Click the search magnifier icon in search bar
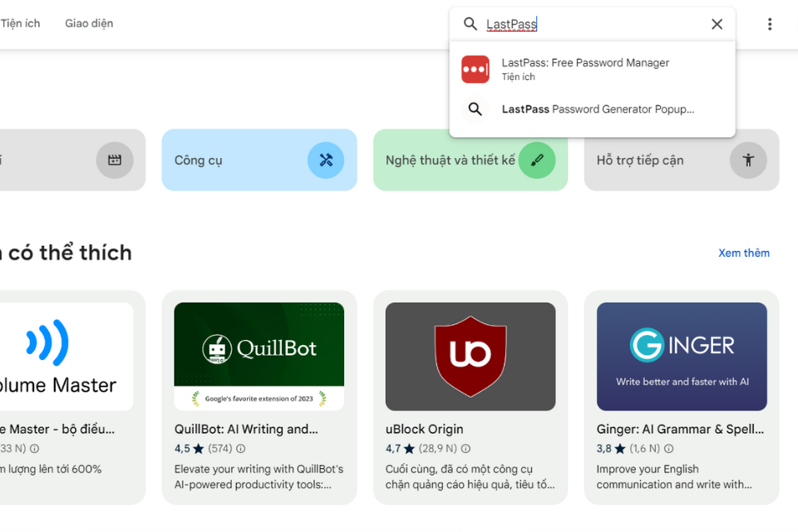This screenshot has width=798, height=532. [470, 24]
